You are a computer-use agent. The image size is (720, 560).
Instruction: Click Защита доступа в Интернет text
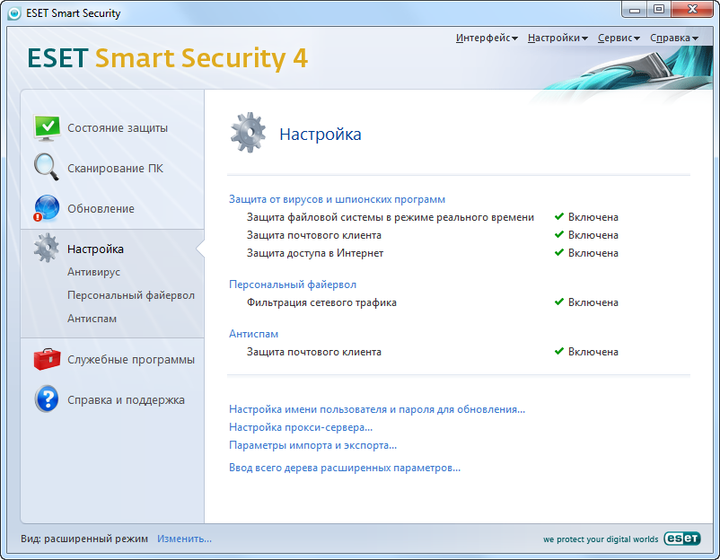(315, 253)
